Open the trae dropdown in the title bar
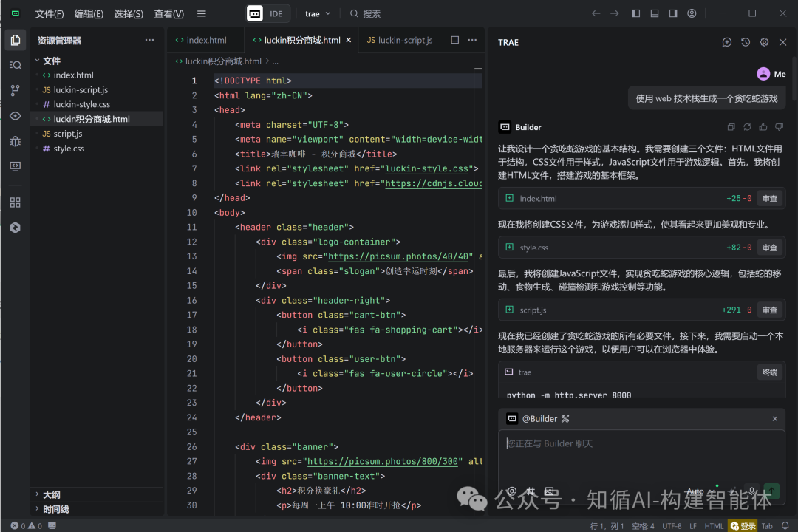Image resolution: width=798 pixels, height=532 pixels. 316,13
